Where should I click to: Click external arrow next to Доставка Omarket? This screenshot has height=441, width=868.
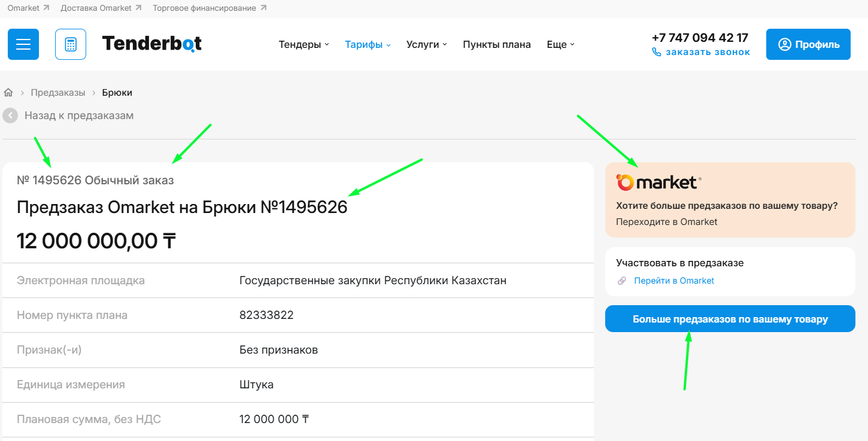click(138, 8)
